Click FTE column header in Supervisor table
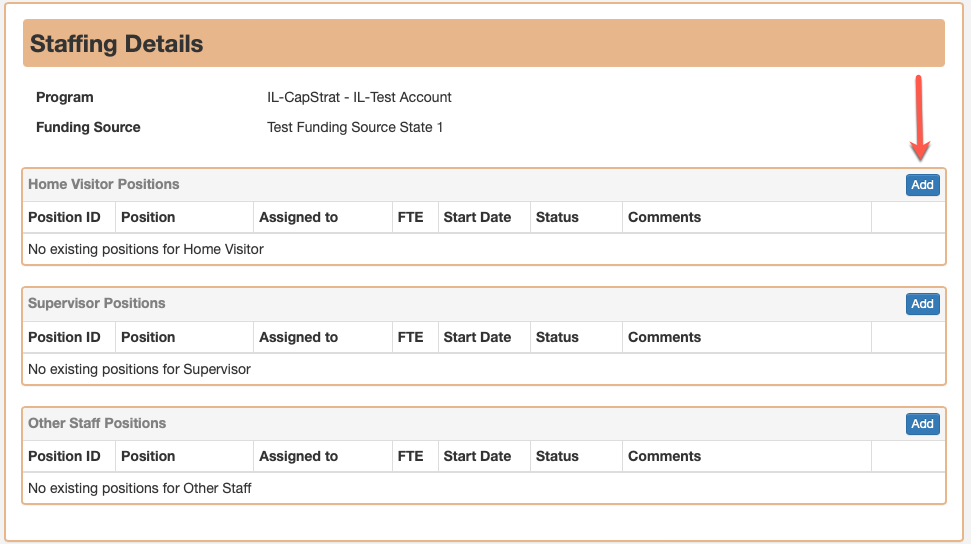 pos(411,337)
